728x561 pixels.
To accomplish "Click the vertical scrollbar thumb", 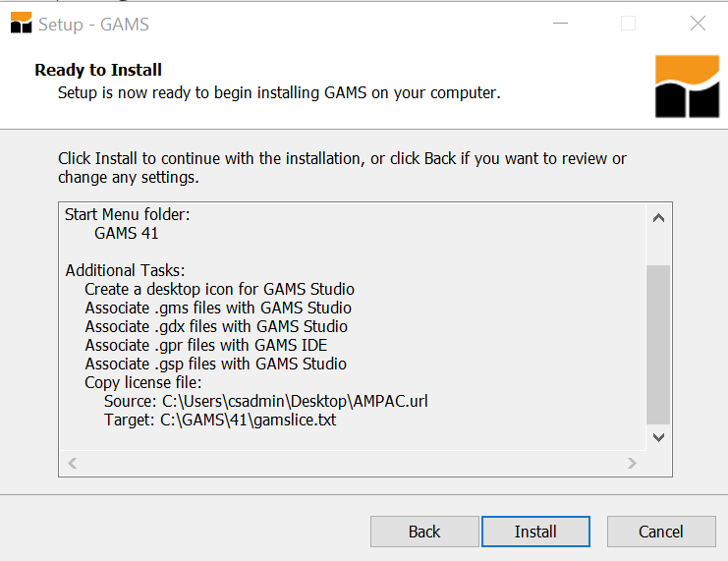I will tap(658, 345).
